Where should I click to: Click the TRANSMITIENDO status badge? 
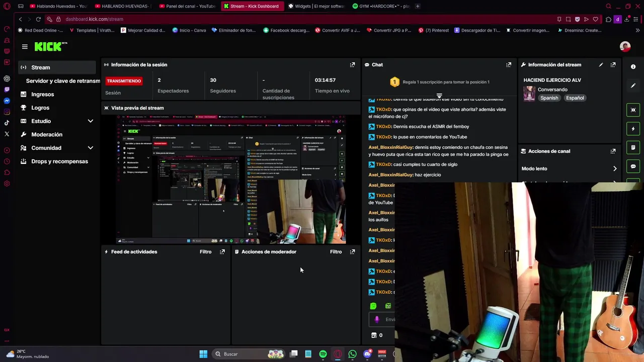124,81
